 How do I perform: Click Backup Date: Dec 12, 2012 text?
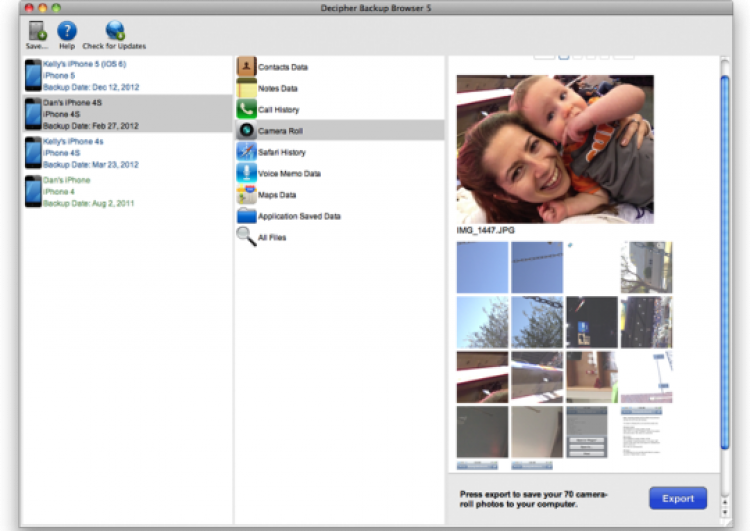click(91, 87)
